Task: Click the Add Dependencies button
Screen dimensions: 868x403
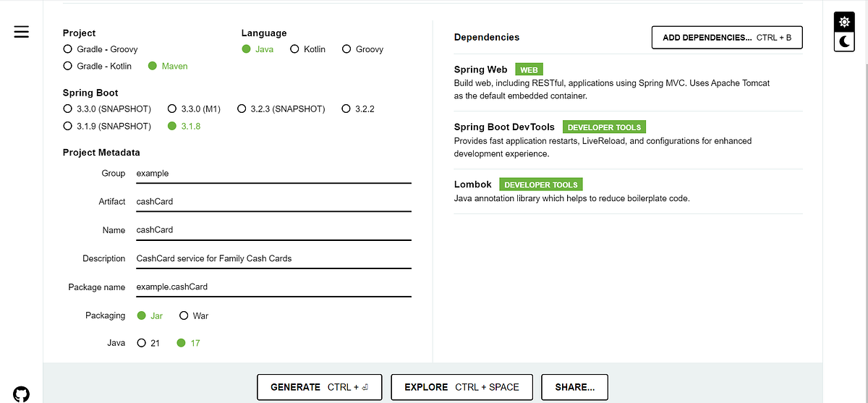Action: [727, 38]
